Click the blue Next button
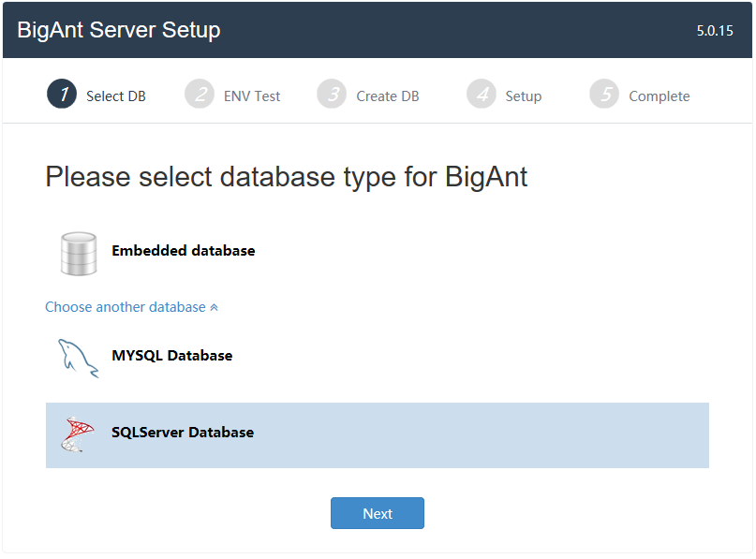This screenshot has width=756, height=559. tap(378, 513)
